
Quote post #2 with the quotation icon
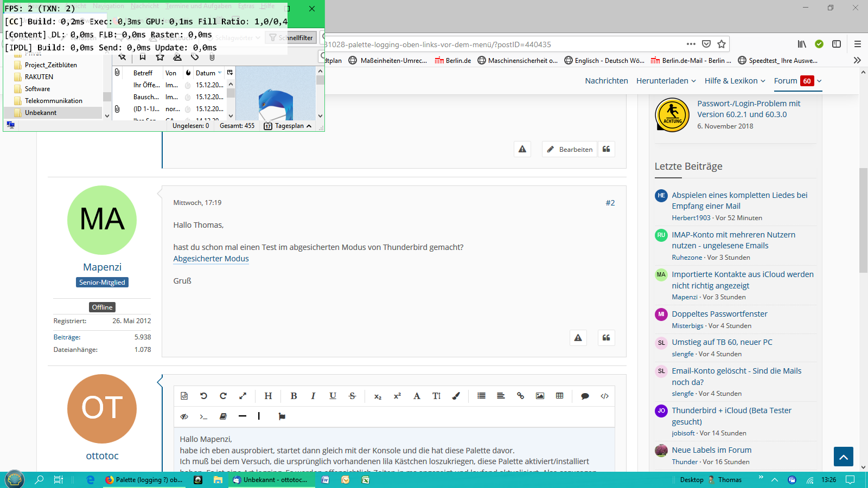point(606,338)
